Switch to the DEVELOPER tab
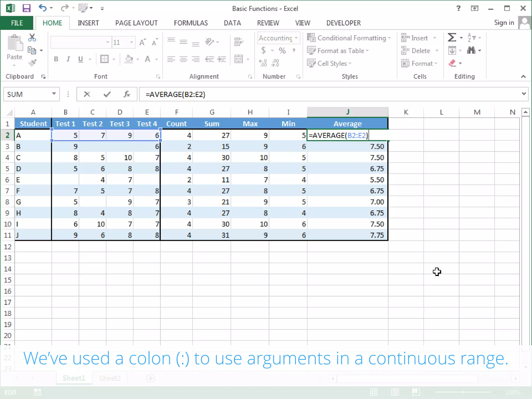The width and height of the screenshot is (532, 399). (343, 23)
